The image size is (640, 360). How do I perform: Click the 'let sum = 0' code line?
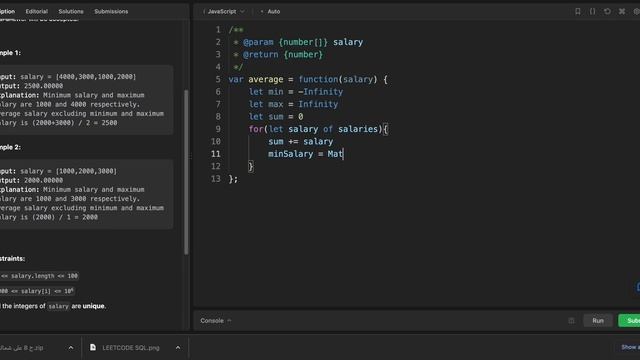[276, 117]
